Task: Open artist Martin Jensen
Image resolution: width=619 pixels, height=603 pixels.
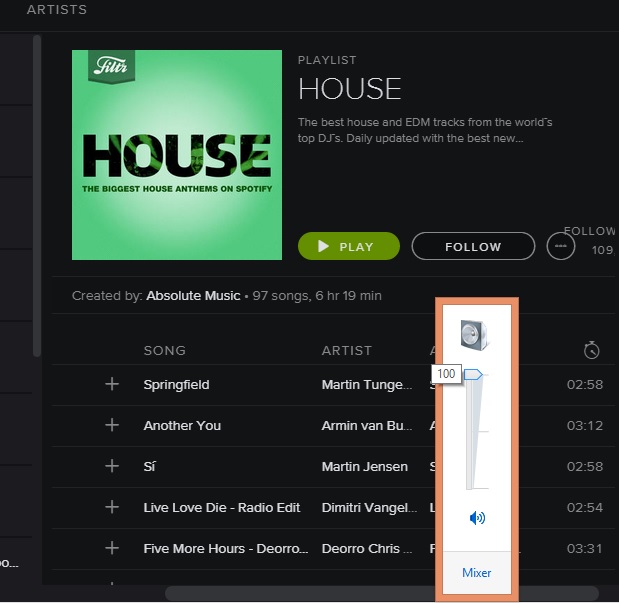Action: pos(365,467)
